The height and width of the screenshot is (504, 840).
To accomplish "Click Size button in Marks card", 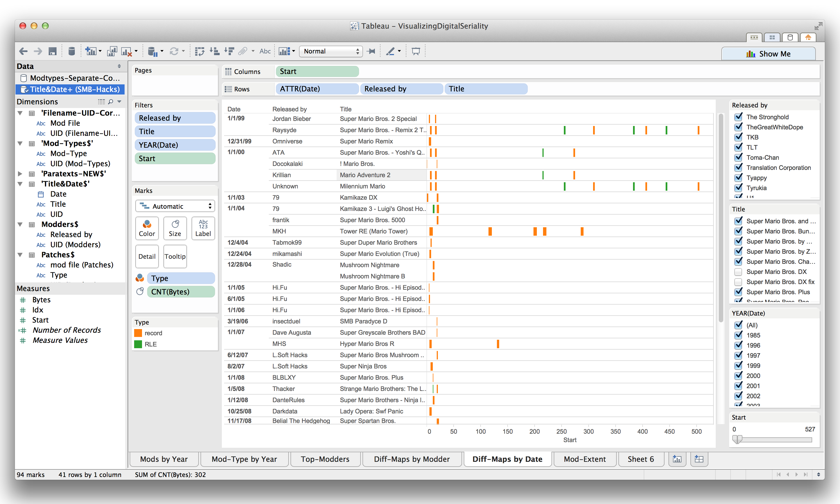I will (x=175, y=228).
